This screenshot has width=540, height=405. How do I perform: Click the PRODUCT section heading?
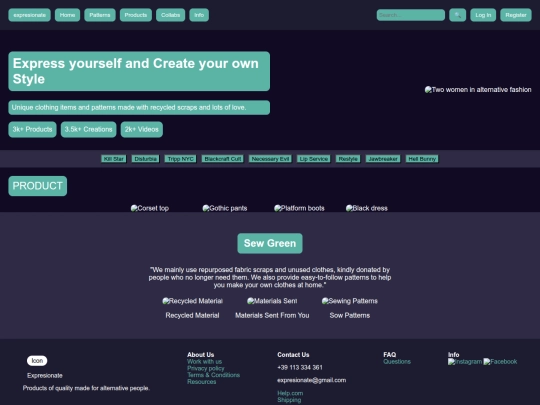tap(38, 186)
